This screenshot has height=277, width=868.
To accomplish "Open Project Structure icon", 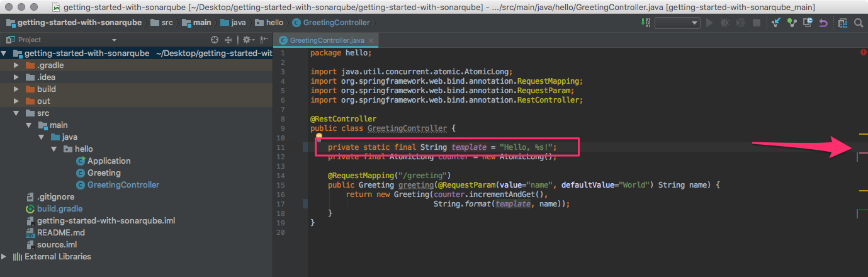I will (843, 23).
